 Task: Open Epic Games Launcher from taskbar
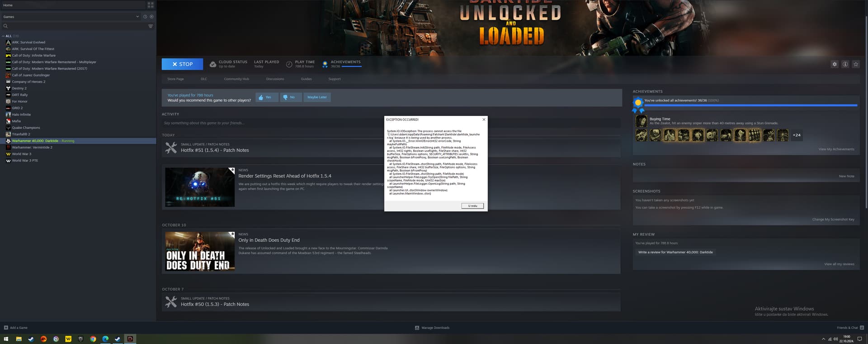pos(81,339)
